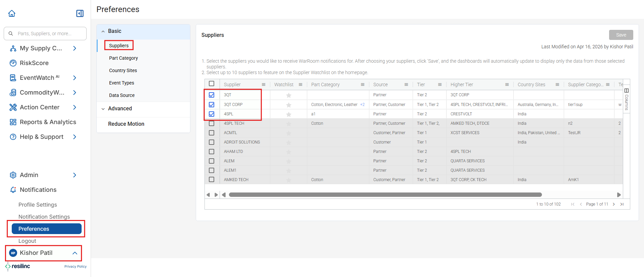This screenshot has height=277, width=644.
Task: Click the Action Center tools icon
Action: click(13, 107)
